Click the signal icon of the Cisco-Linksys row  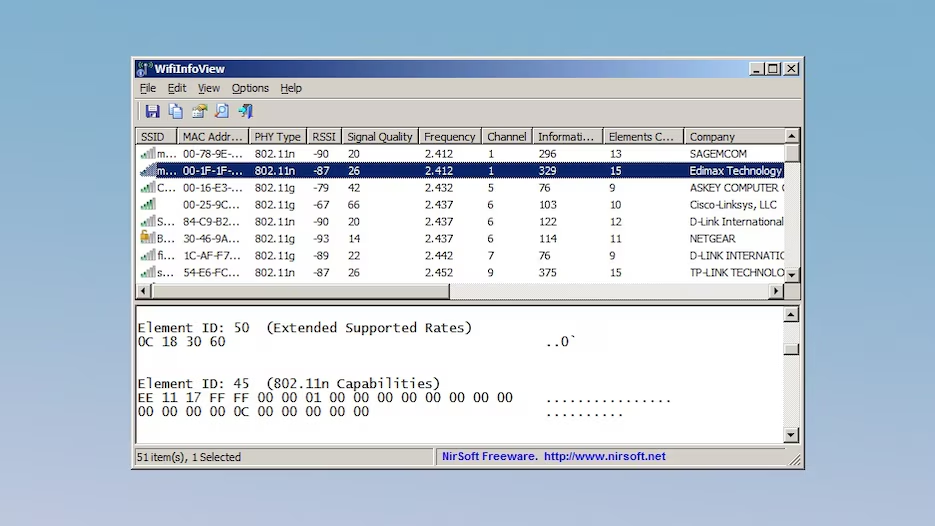pos(148,205)
